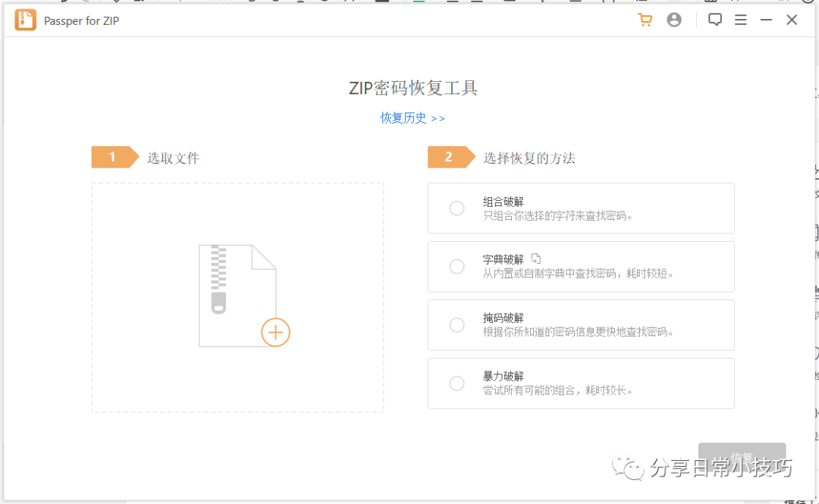Open the hamburger menu icon

click(741, 20)
